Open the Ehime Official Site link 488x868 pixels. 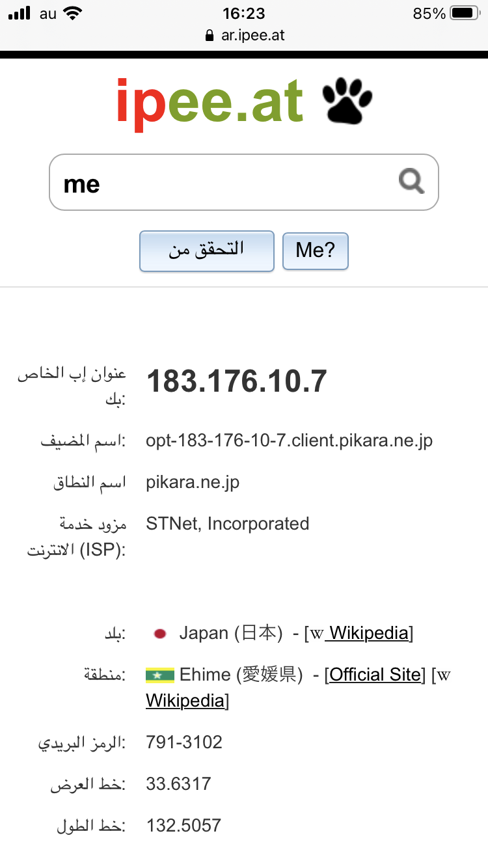pyautogui.click(x=375, y=674)
